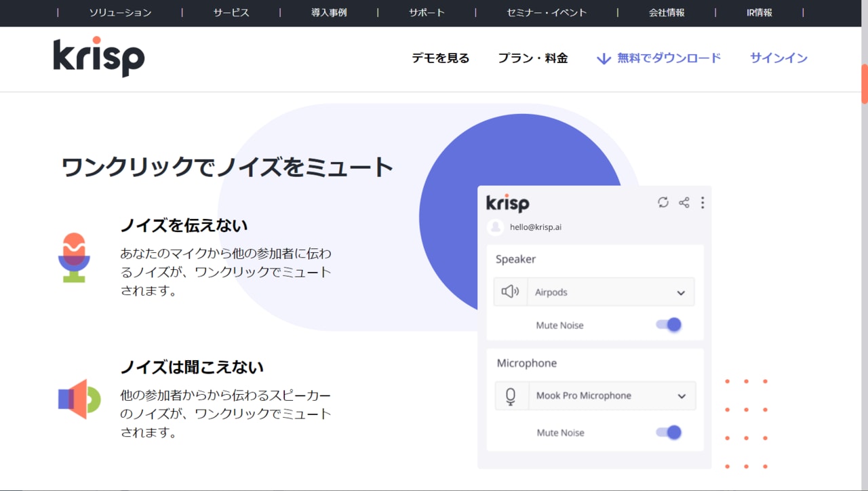Image resolution: width=868 pixels, height=491 pixels.
Task: Open the 導入事例 menu
Action: click(329, 12)
